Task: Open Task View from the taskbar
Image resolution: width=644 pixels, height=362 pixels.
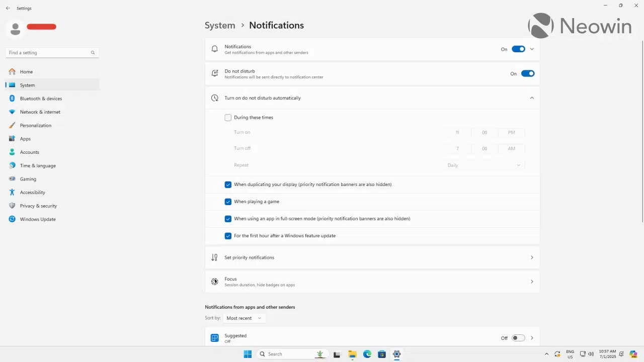Action: tap(337, 354)
